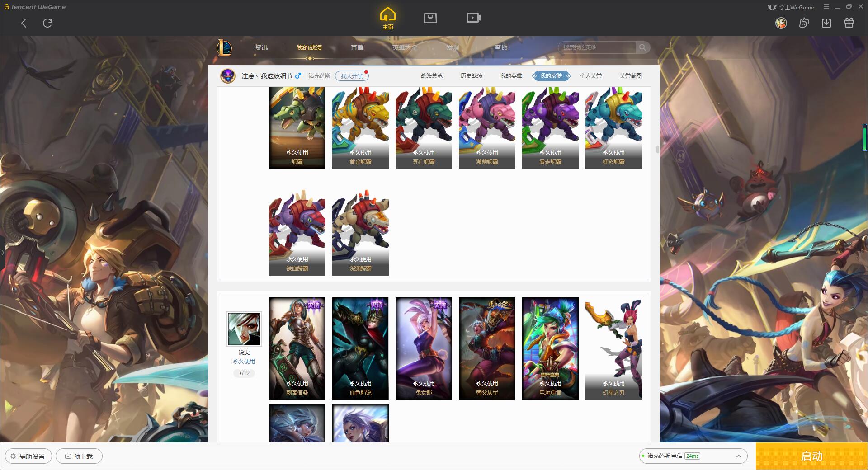Open the 个人荣誉 sub-tab
This screenshot has height=470, width=868.
point(591,76)
